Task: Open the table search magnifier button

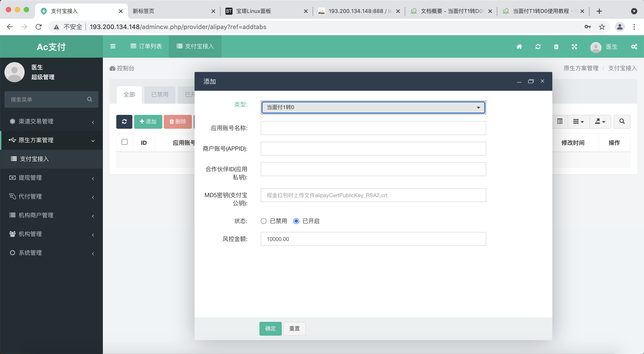Action: [622, 121]
